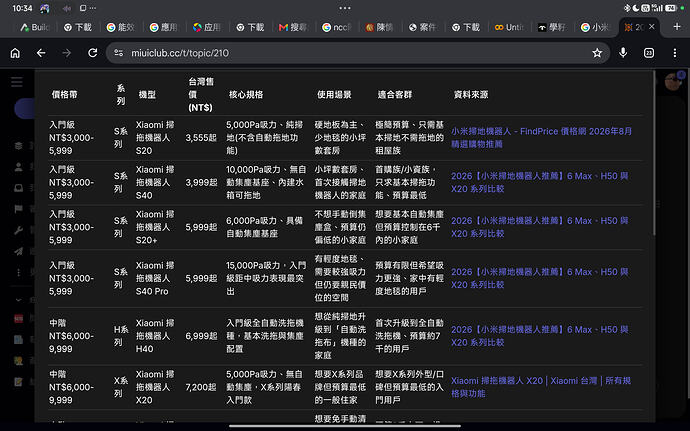Click the forward navigation arrow
Screen dimensions: 690x431
[x=66, y=53]
